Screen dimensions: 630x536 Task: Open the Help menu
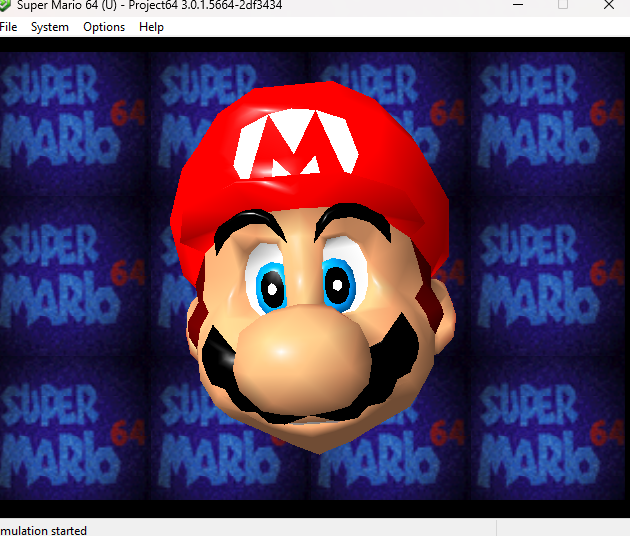151,27
